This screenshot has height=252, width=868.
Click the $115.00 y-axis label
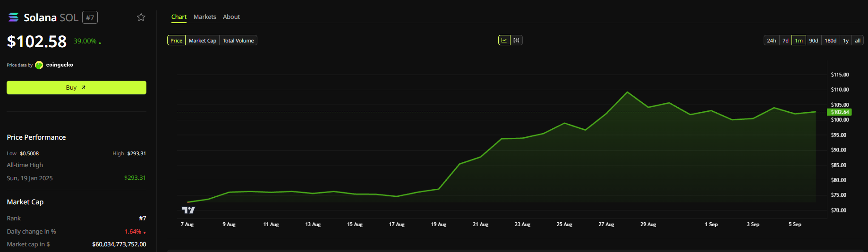[840, 75]
